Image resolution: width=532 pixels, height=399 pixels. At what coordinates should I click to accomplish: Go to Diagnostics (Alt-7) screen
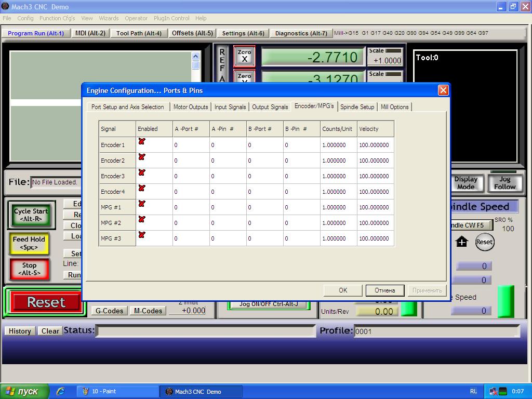(301, 33)
